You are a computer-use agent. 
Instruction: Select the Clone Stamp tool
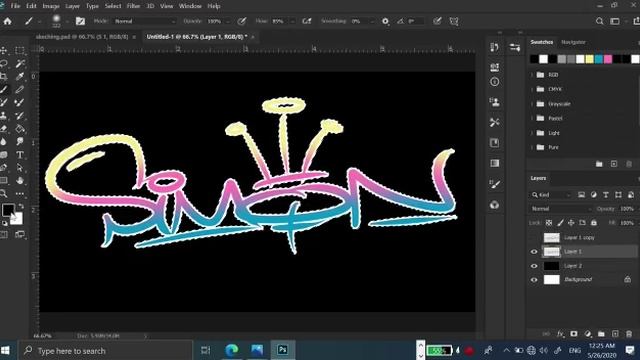coord(4,116)
